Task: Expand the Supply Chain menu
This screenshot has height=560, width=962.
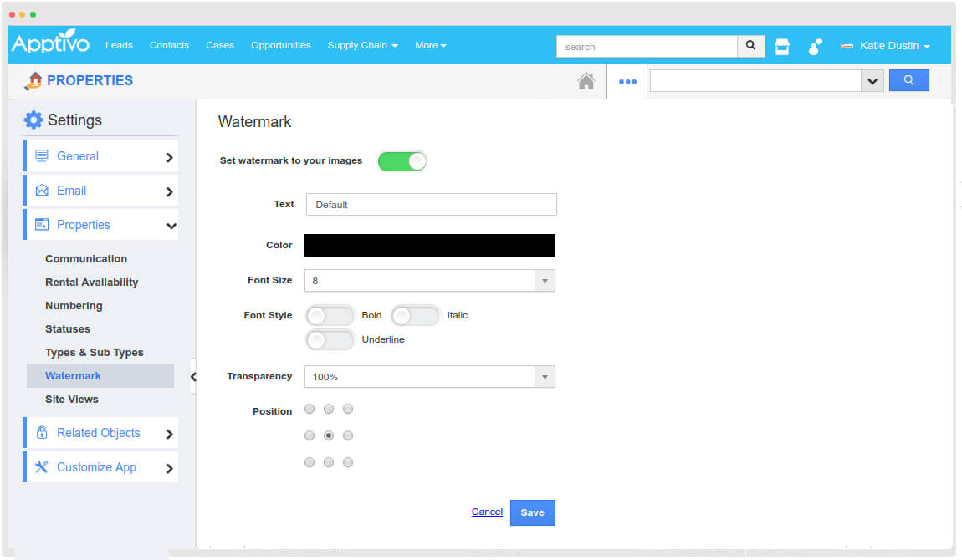Action: tap(362, 46)
